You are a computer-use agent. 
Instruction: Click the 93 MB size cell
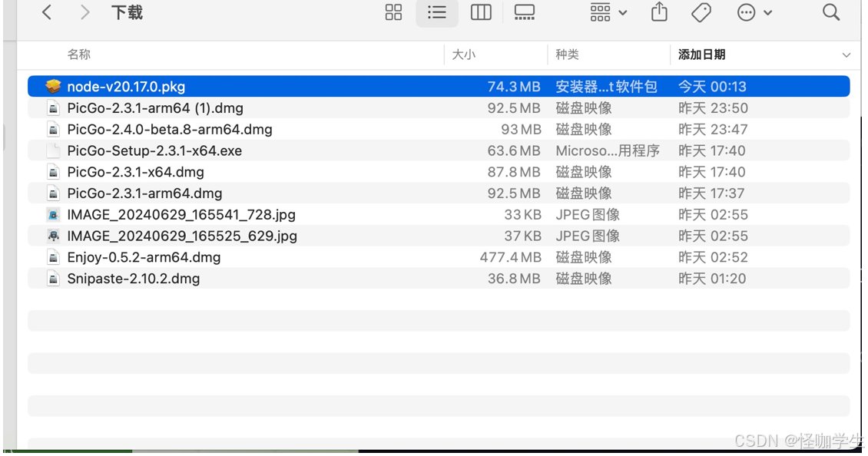click(521, 130)
